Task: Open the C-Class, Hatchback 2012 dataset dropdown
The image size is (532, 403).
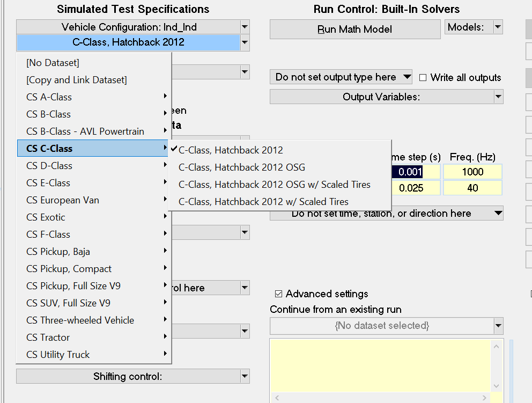Action: pyautogui.click(x=245, y=42)
